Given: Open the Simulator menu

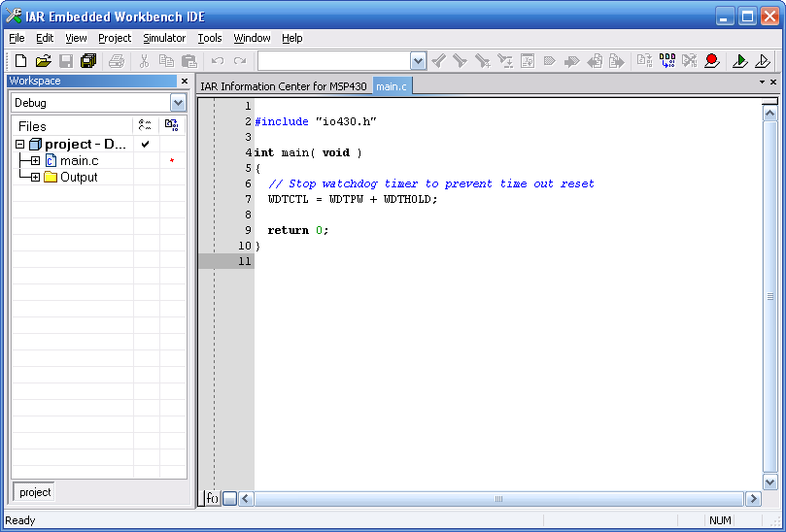Looking at the screenshot, I should click(x=164, y=38).
